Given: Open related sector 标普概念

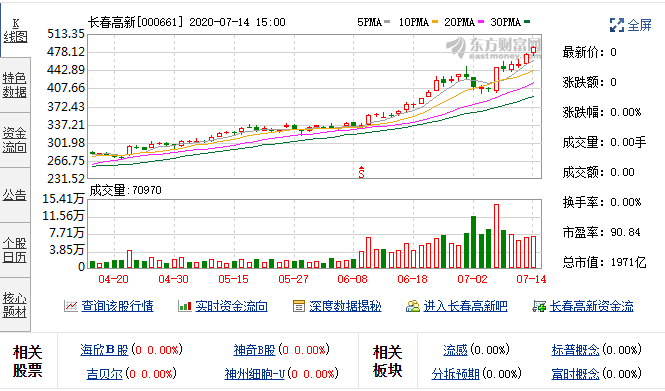Looking at the screenshot, I should tap(576, 350).
